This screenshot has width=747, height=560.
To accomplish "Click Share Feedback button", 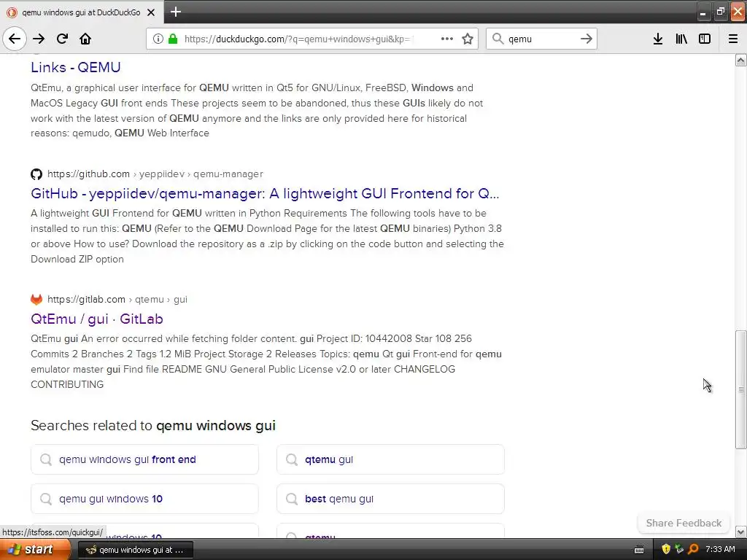I will coord(684,523).
